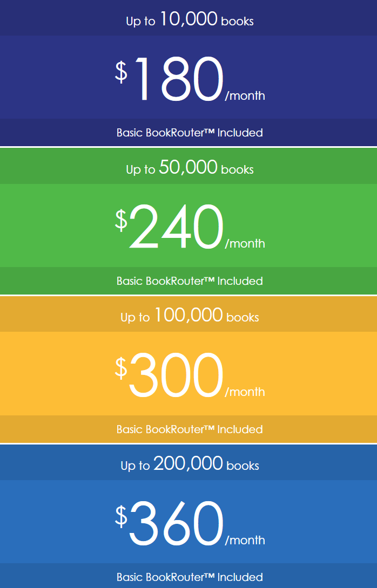Choose the $240 per month price

click(x=176, y=228)
